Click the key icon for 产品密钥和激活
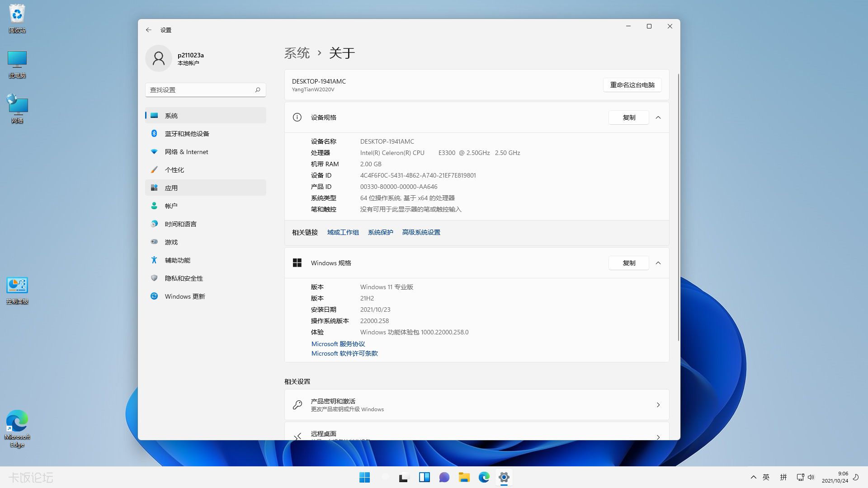 pos(297,405)
